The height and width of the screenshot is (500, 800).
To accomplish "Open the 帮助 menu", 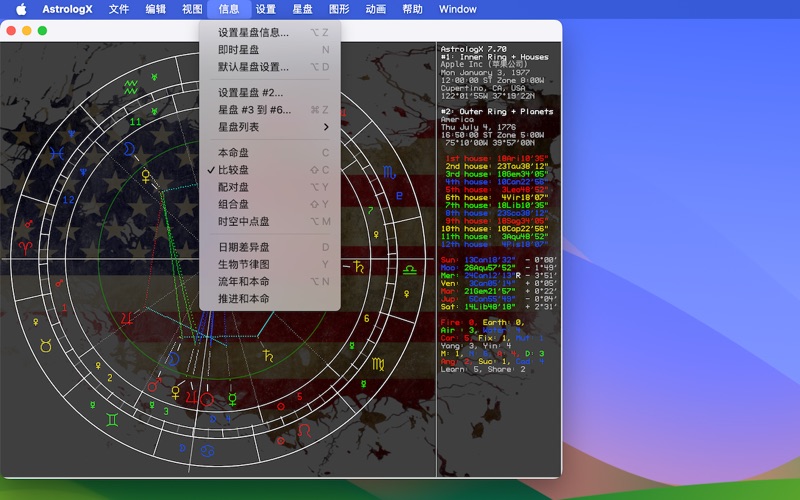I will 413,9.
